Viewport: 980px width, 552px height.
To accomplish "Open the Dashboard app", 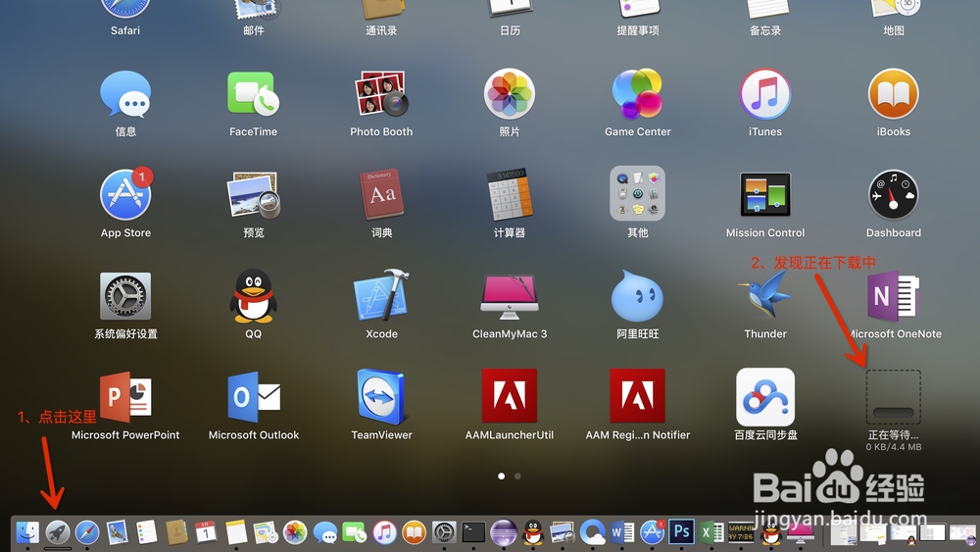I will pyautogui.click(x=893, y=195).
